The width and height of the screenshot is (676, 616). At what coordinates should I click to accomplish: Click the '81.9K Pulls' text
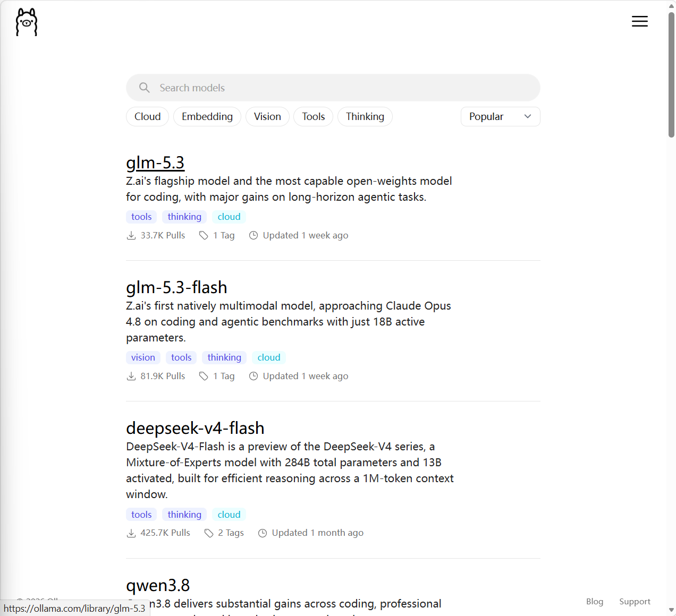point(163,376)
